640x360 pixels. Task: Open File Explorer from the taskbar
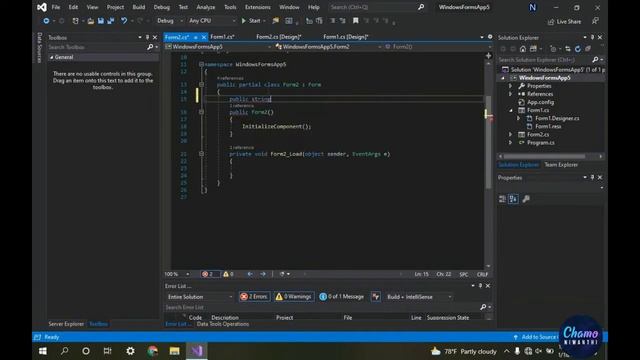[174, 351]
